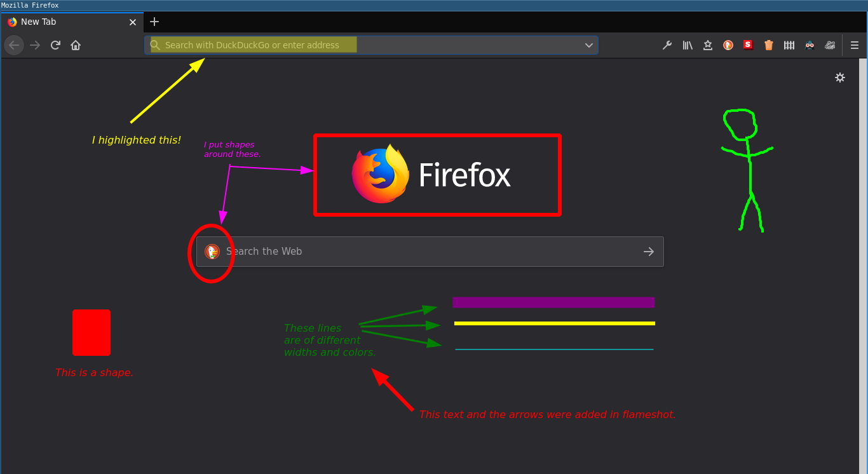Viewport: 868px width, 474px height.
Task: Reload the current page
Action: 55,45
